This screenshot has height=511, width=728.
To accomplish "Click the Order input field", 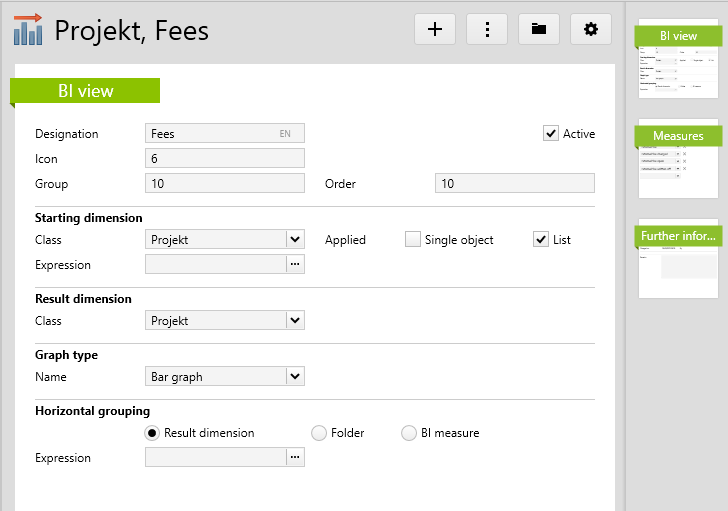I will click(x=514, y=184).
